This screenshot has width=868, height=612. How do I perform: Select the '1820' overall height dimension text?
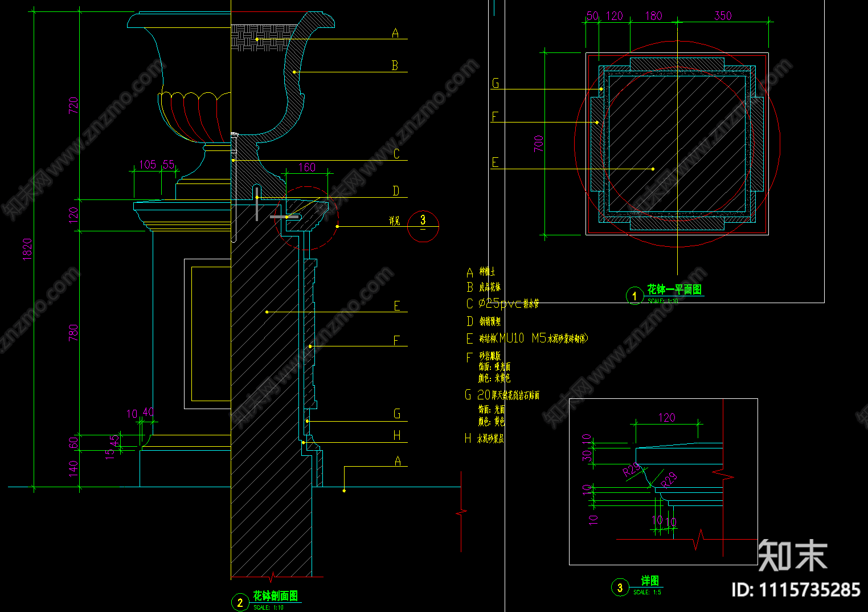coord(27,250)
